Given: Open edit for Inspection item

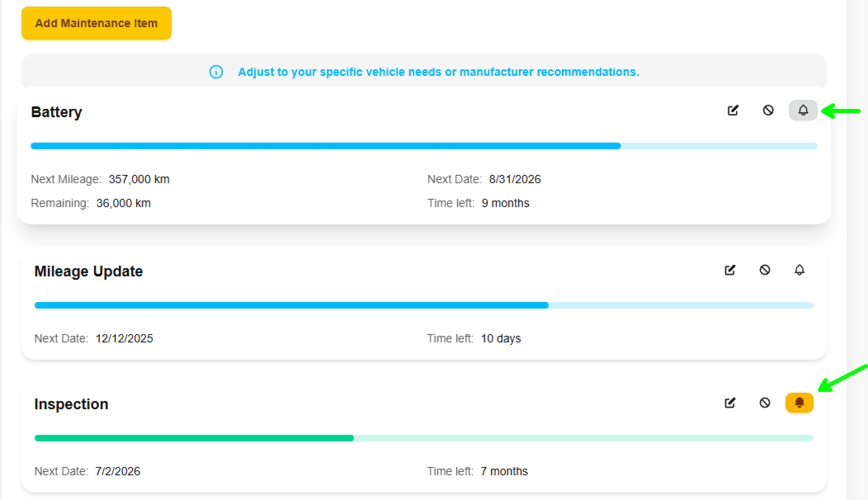Looking at the screenshot, I should click(729, 403).
